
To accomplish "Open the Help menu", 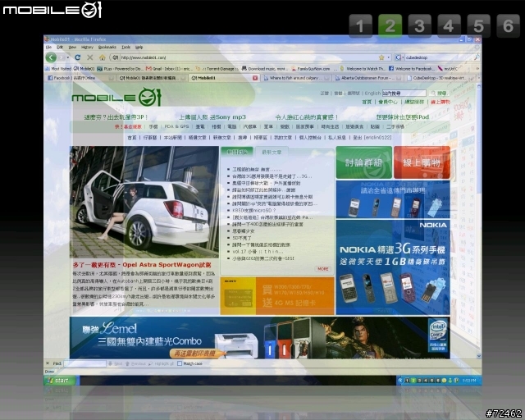I will pyautogui.click(x=139, y=48).
